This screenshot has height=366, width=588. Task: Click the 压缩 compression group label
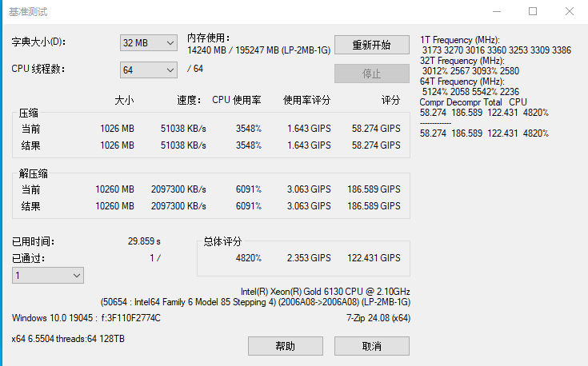[x=29, y=113]
